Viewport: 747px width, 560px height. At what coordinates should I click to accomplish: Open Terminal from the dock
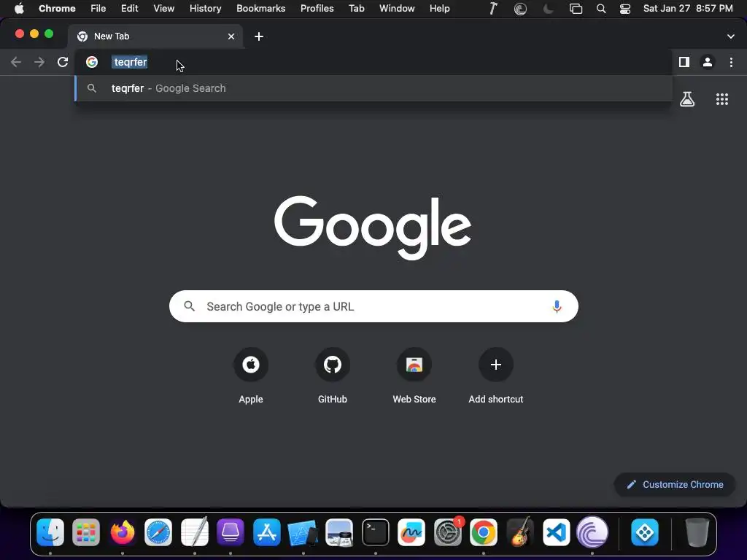coord(376,532)
